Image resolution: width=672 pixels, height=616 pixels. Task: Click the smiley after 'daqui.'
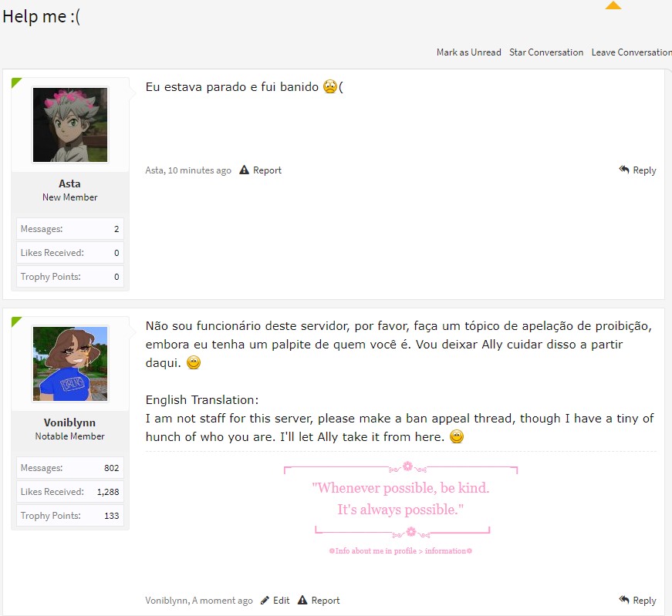(194, 362)
